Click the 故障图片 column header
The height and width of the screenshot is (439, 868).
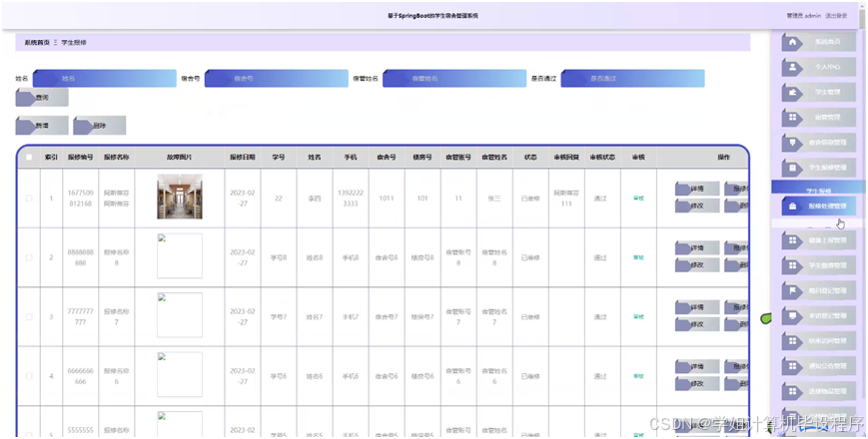180,157
